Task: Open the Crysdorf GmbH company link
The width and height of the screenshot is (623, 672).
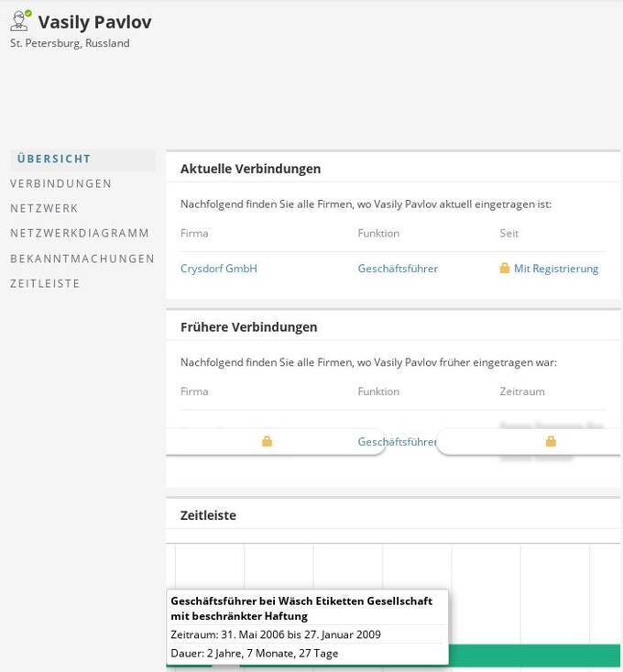Action: pos(219,269)
